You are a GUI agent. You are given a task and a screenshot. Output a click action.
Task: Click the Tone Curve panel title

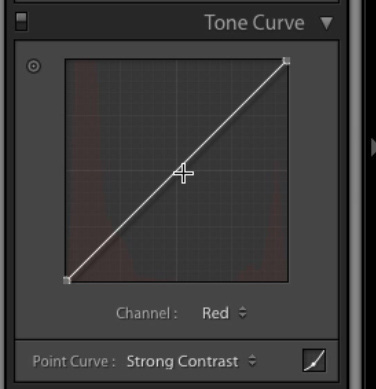(x=255, y=23)
